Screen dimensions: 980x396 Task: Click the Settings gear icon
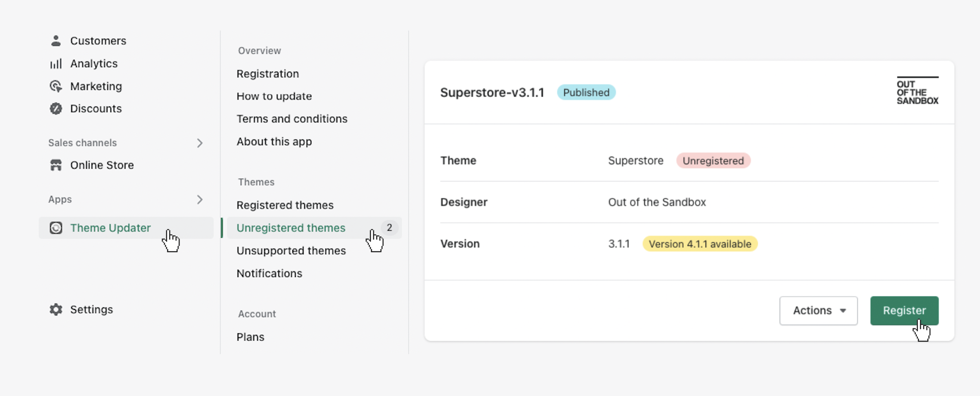click(x=56, y=309)
